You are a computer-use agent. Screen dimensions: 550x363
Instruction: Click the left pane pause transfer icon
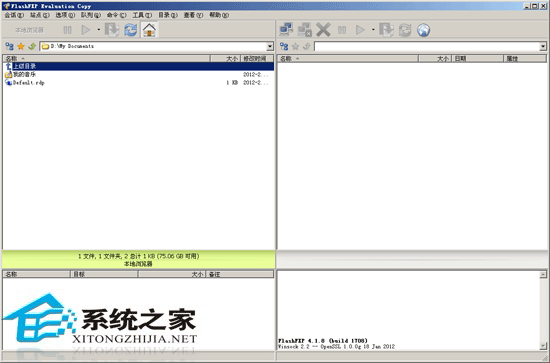(68, 30)
